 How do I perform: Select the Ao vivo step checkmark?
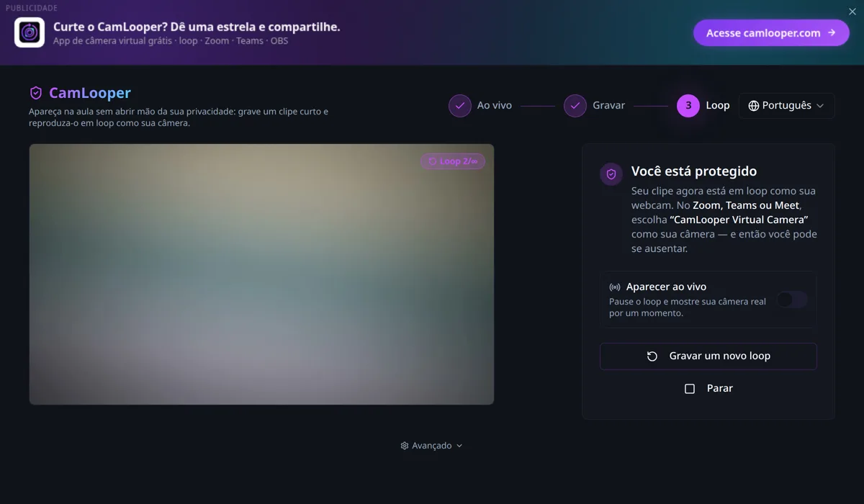[x=460, y=105]
